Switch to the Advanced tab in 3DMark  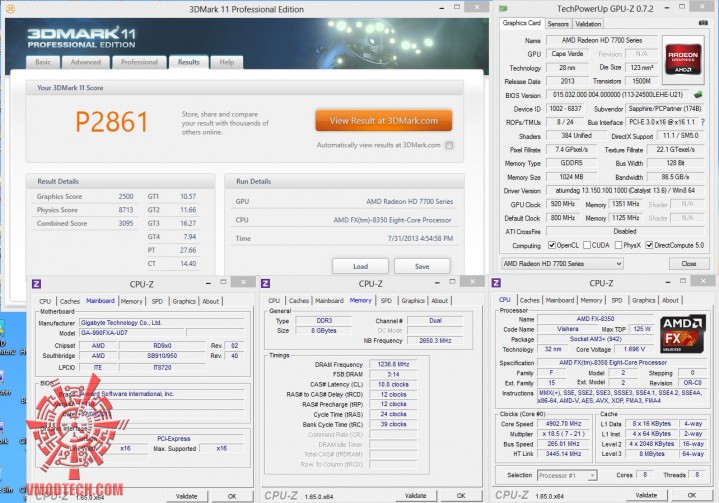[86, 62]
